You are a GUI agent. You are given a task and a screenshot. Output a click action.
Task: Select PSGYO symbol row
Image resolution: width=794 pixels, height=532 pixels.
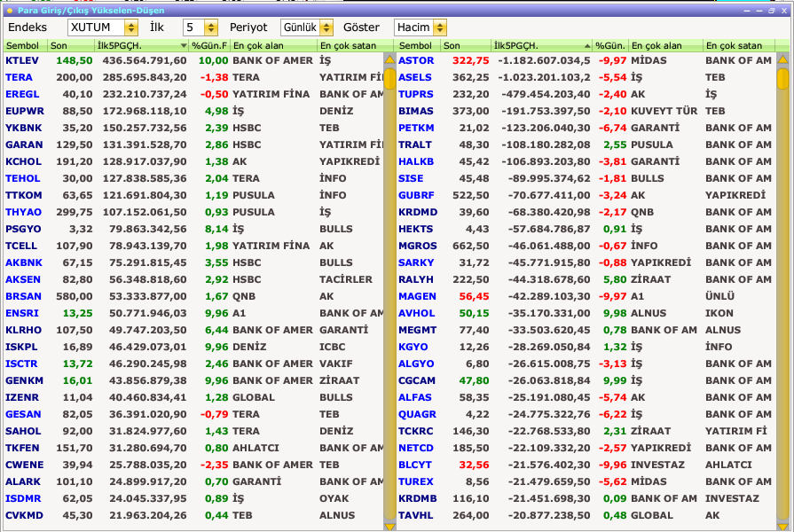(x=194, y=229)
